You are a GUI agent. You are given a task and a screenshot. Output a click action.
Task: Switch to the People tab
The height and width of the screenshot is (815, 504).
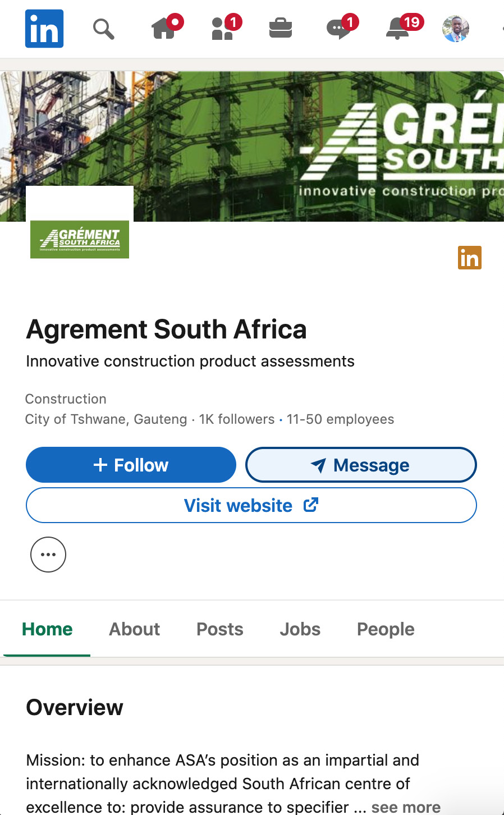tap(386, 629)
